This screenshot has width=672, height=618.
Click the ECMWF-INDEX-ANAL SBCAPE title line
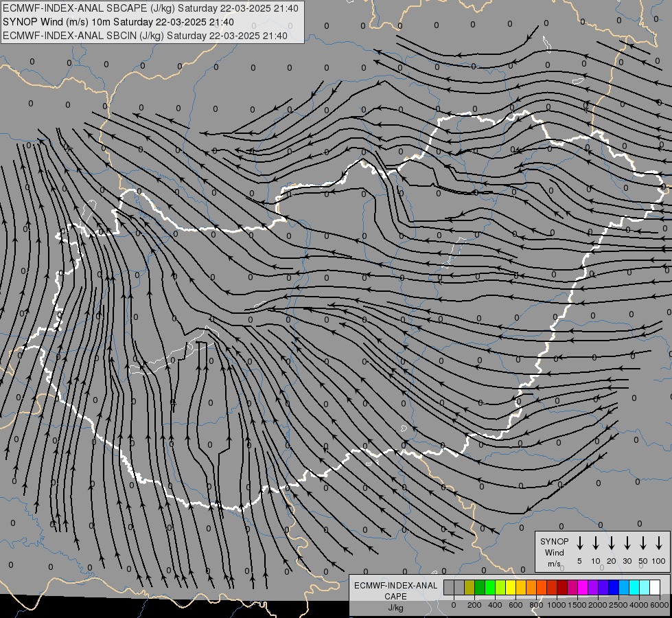tap(150, 8)
